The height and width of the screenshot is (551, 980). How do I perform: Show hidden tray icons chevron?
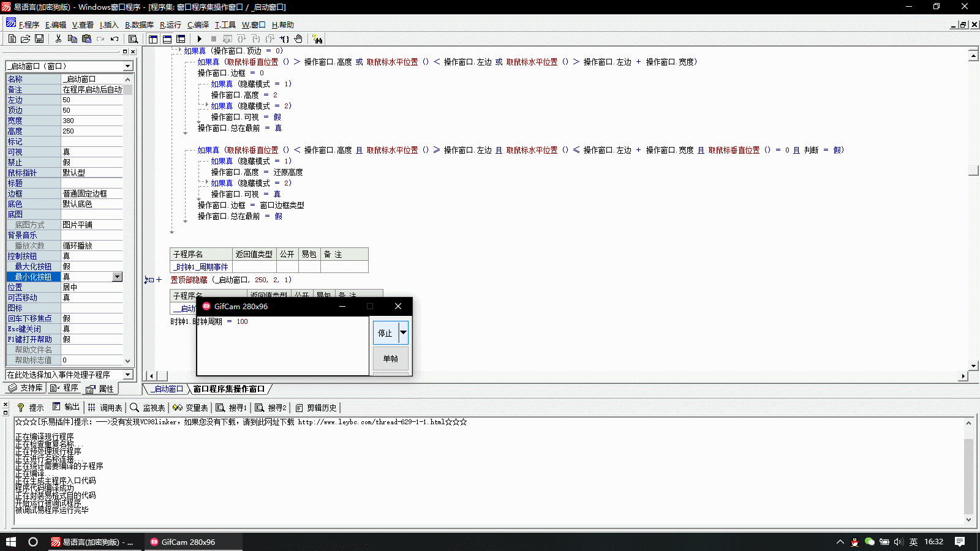840,542
